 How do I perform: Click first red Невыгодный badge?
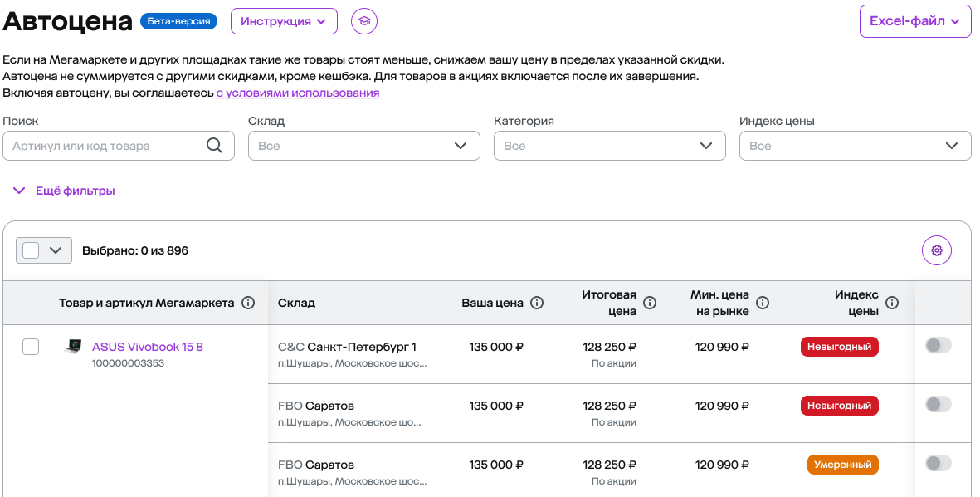(x=839, y=347)
